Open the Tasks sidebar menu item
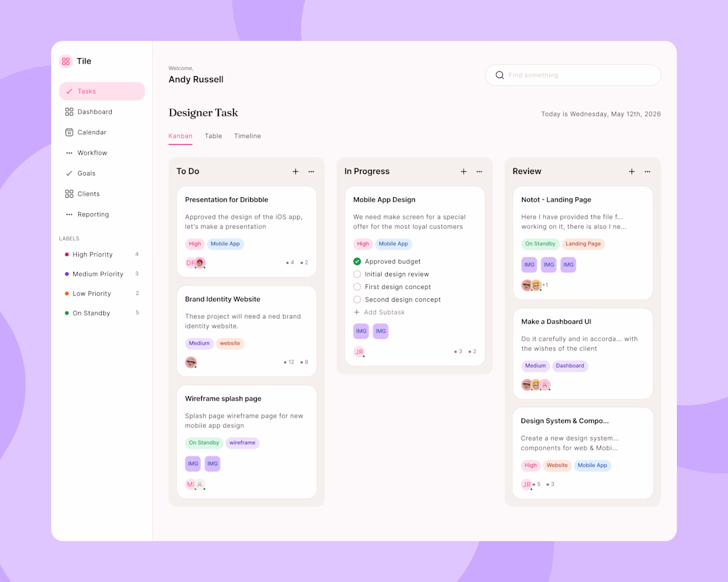 102,91
